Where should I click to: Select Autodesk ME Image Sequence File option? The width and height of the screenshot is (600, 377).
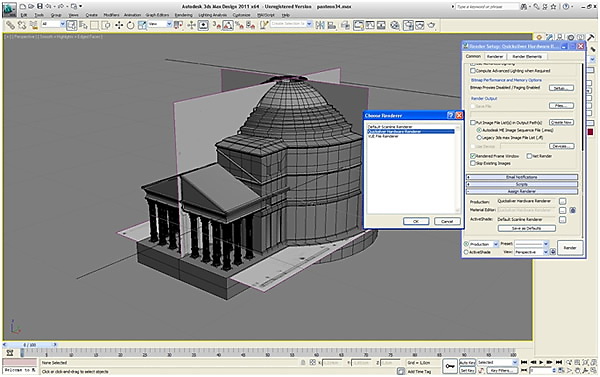[x=479, y=131]
